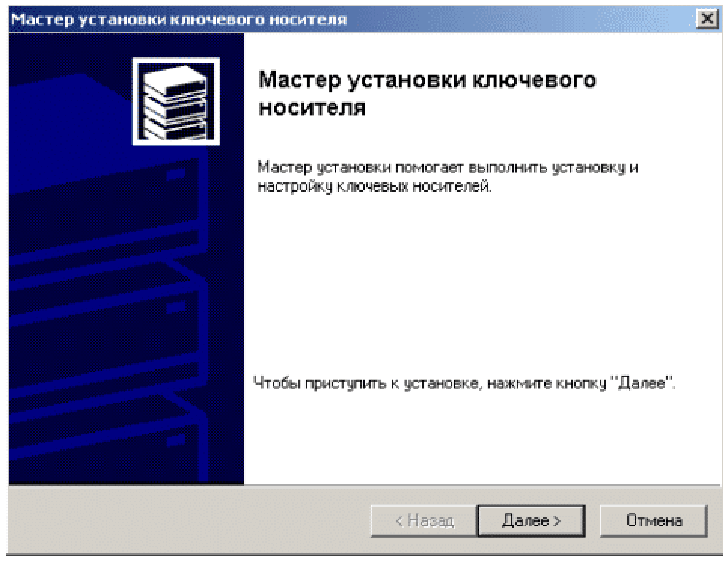The height and width of the screenshot is (561, 728).
Task: Click the title bar text «Мастер установки ключевого носителя»
Action: pyautogui.click(x=179, y=20)
